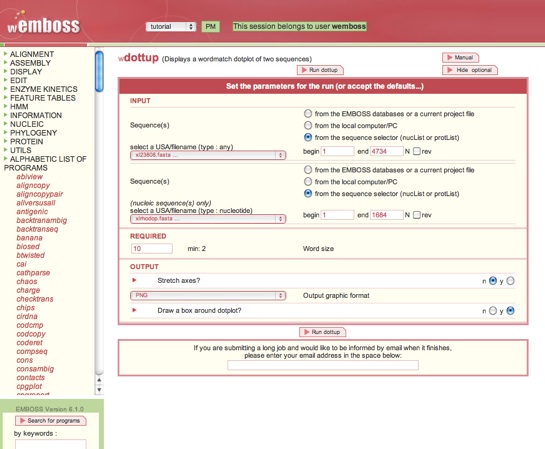Screen dimensions: 545x449
Task: Select first sequence from sequence selector radio
Action: [308, 137]
